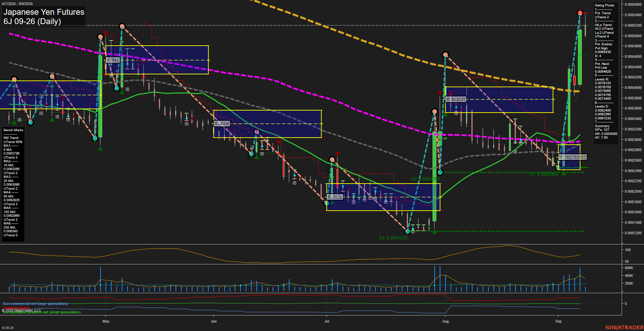Select Pvt High 0.0065435 in Swing Pivots

(x=603, y=50)
